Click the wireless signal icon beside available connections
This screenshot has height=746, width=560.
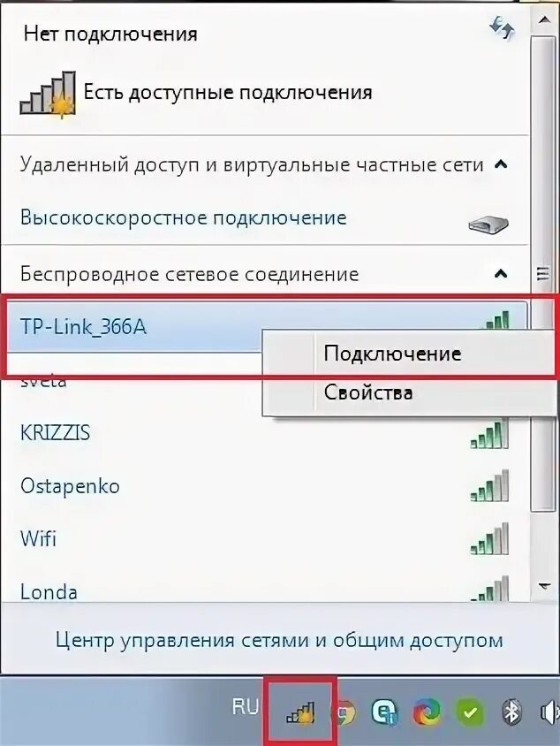pyautogui.click(x=48, y=95)
